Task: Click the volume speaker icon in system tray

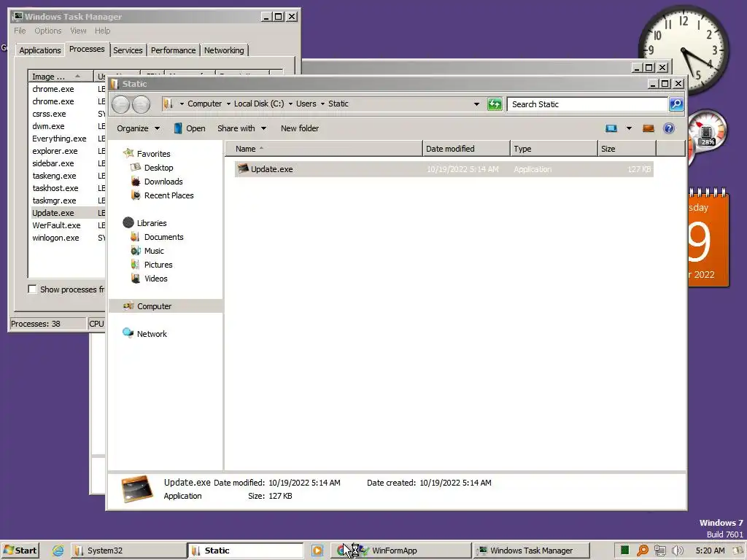Action: pos(678,551)
